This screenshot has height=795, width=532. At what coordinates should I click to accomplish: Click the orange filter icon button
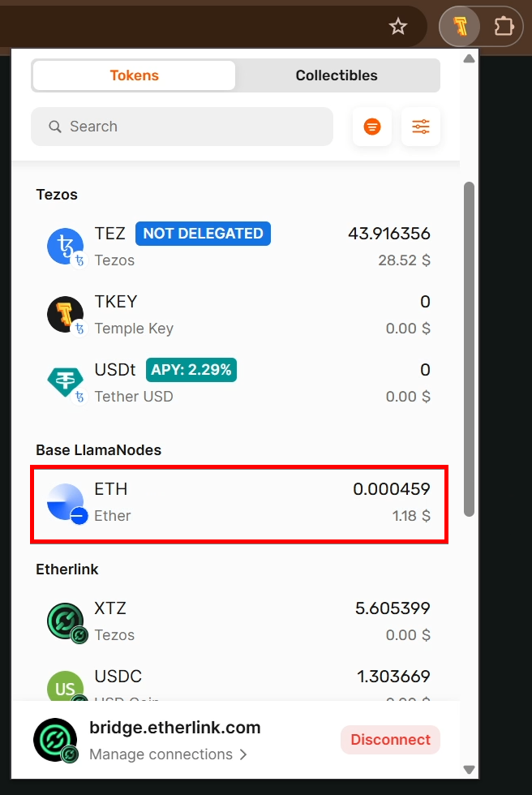(x=372, y=127)
